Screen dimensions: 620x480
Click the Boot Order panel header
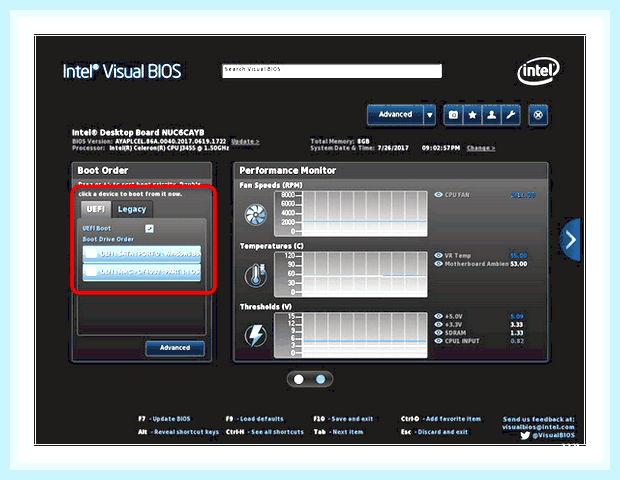click(x=142, y=170)
